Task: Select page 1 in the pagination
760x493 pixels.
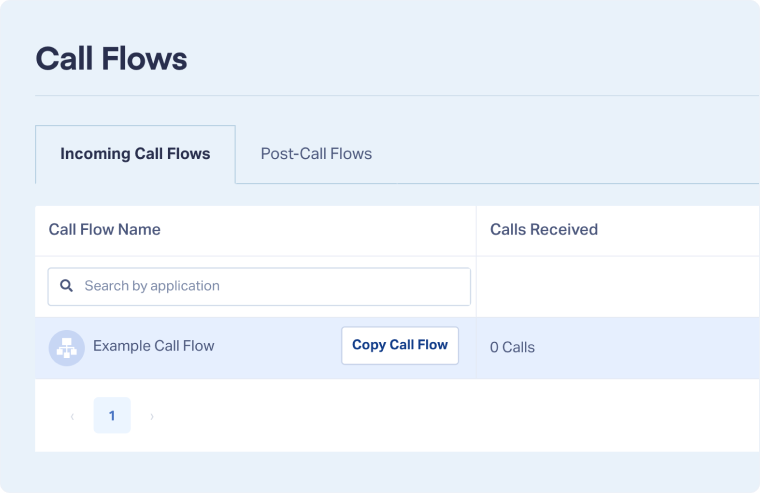Action: coord(112,416)
